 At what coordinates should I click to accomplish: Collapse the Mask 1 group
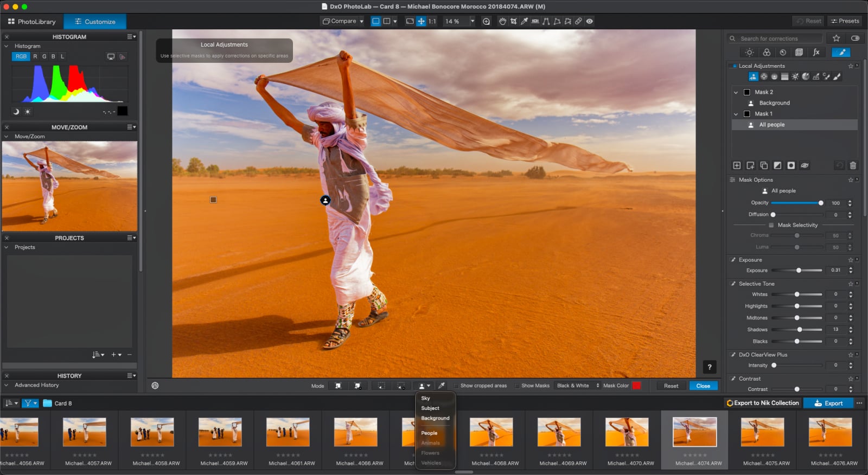tap(736, 114)
